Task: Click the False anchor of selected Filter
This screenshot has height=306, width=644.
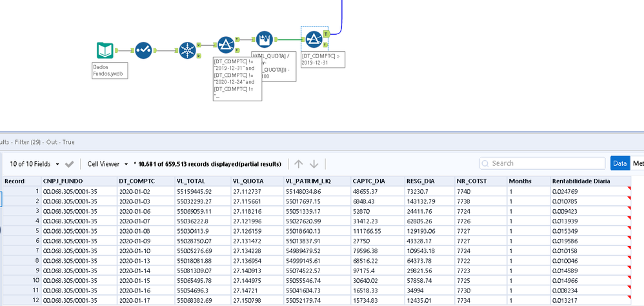Action: click(325, 45)
